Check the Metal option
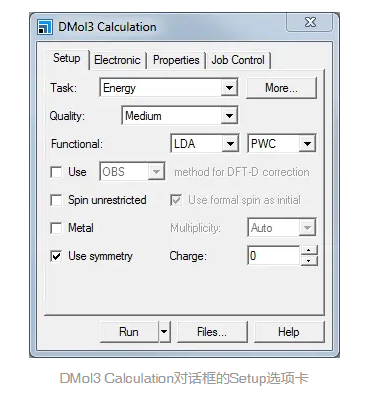 point(56,228)
